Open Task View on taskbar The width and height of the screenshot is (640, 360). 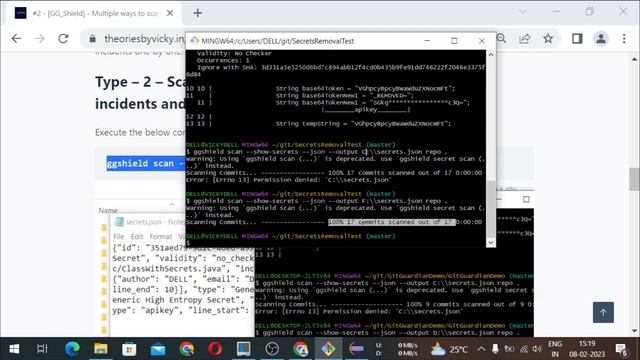tap(42, 349)
